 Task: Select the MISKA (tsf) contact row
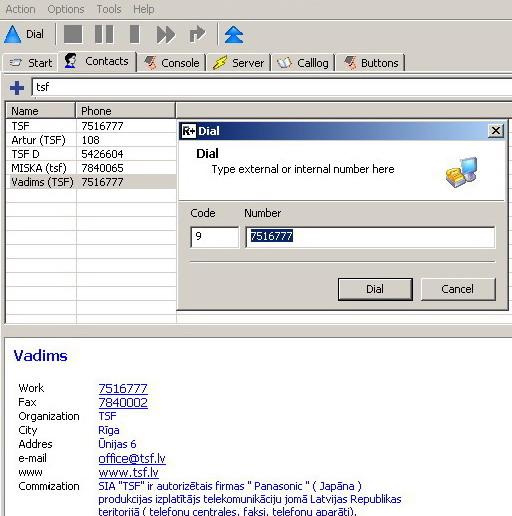pyautogui.click(x=91, y=168)
